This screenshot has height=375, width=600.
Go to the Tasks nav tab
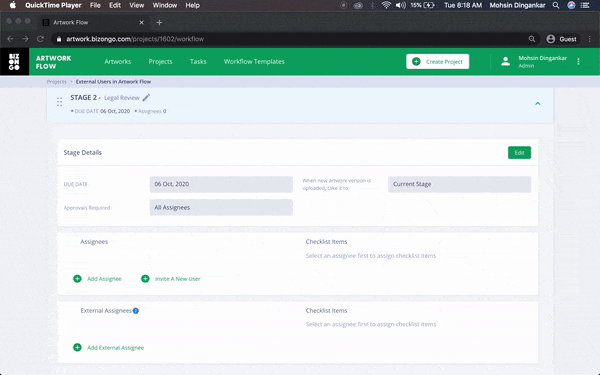coord(198,62)
